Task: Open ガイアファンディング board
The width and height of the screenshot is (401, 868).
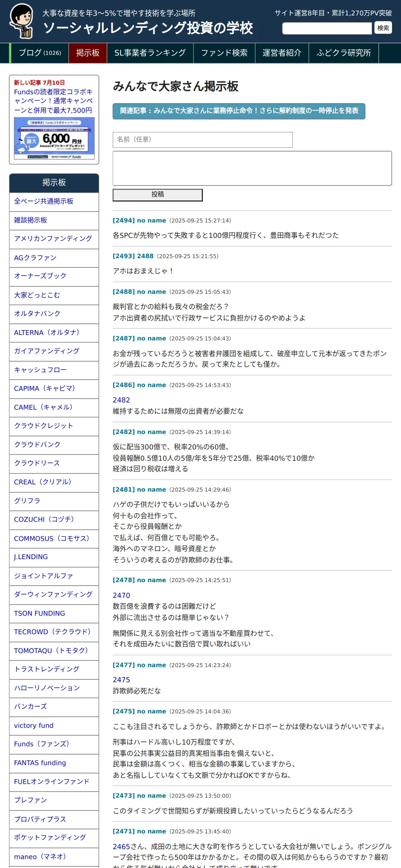Action: pos(54,351)
